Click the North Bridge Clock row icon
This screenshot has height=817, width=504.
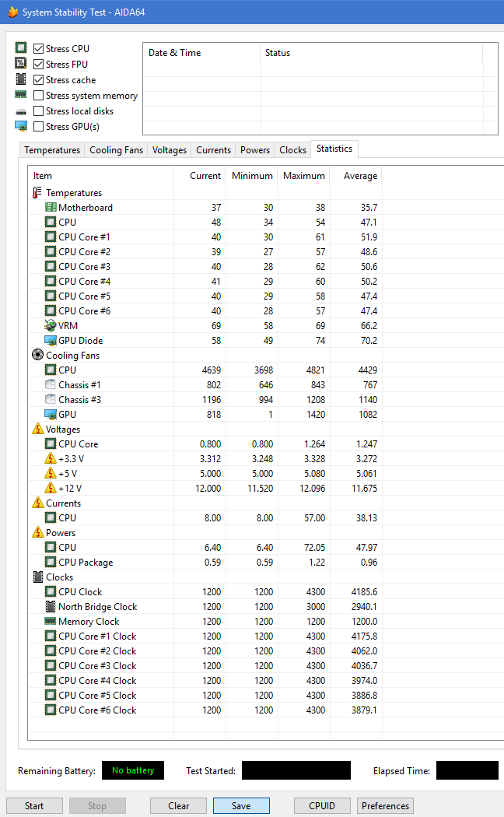tap(51, 606)
